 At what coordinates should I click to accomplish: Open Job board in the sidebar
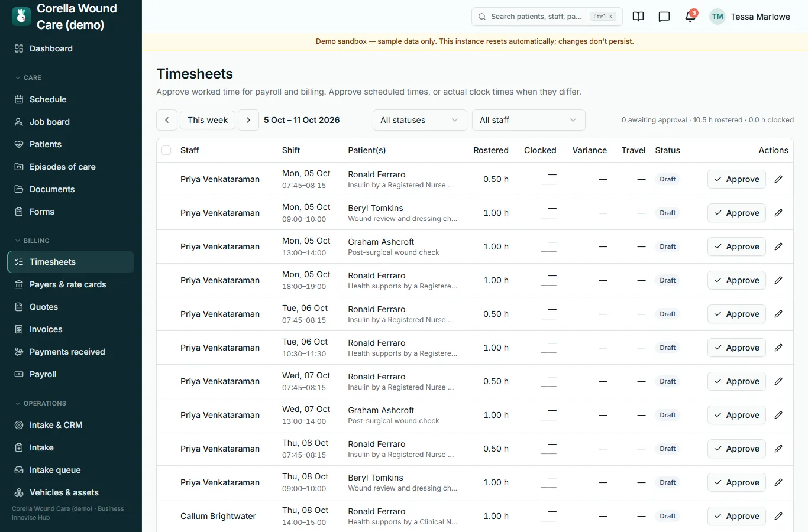point(71,122)
